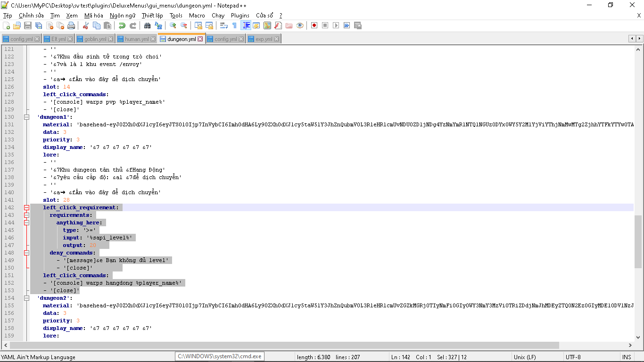Collapse the left_click_requirement fold marker

click(27, 207)
